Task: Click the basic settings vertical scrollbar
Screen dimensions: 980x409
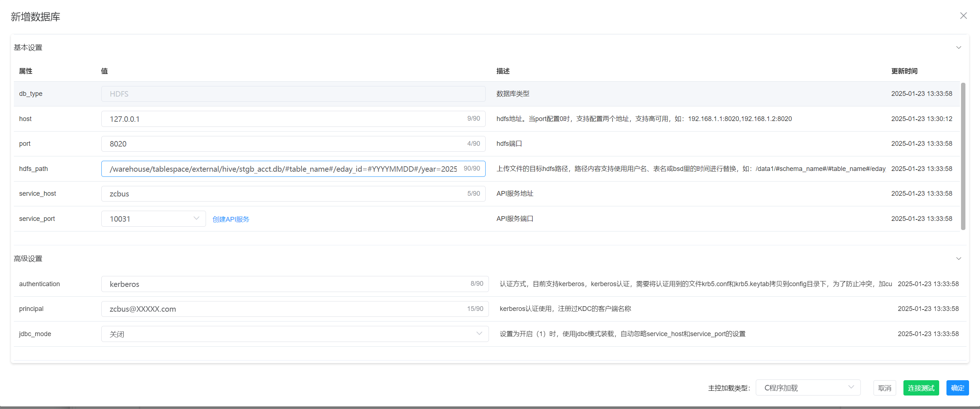Action: pyautogui.click(x=963, y=156)
